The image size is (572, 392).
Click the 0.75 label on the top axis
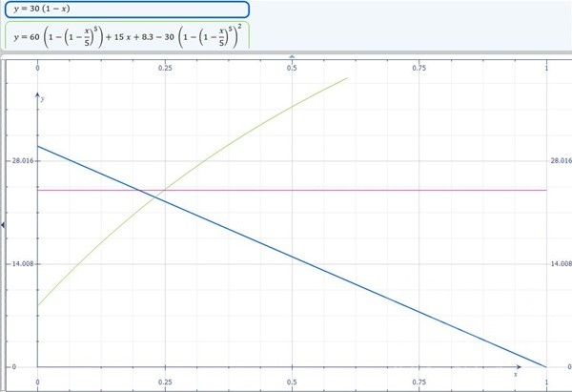419,68
